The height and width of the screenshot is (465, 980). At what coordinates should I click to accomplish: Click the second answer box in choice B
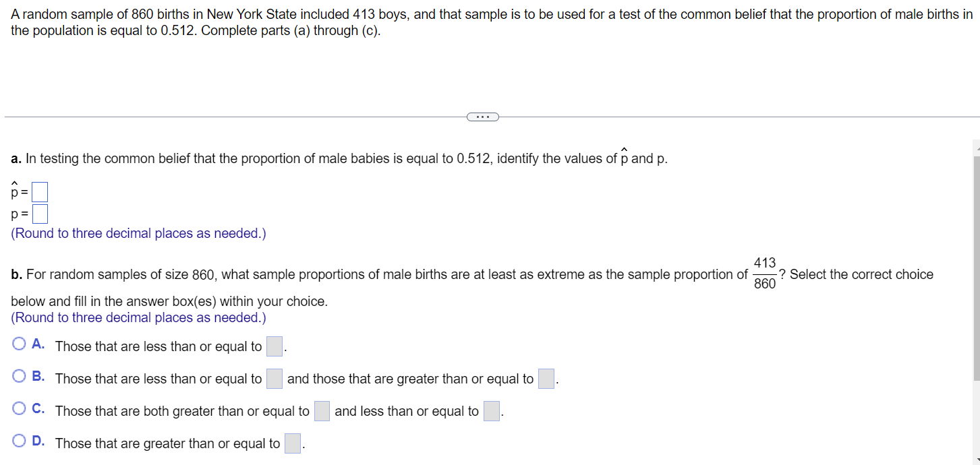[545, 379]
